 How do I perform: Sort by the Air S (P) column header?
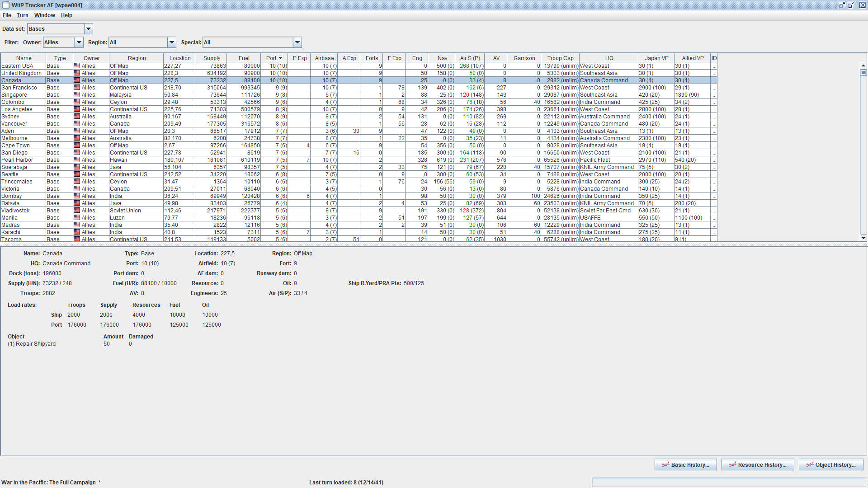pyautogui.click(x=470, y=58)
